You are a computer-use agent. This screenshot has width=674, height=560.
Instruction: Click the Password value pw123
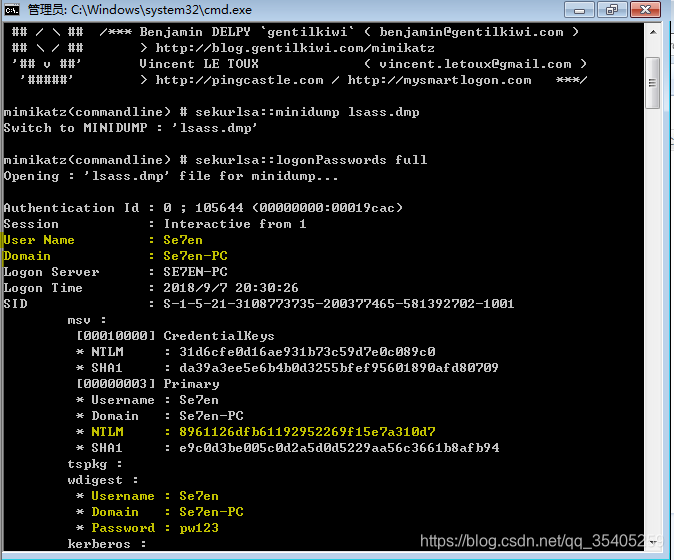(x=199, y=528)
